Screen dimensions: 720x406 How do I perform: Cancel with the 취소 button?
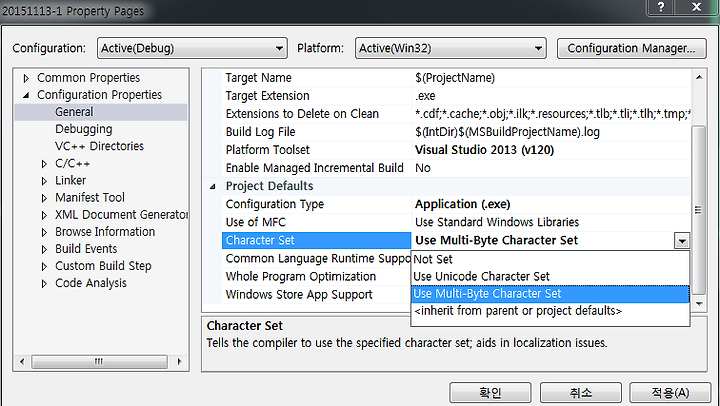point(580,393)
